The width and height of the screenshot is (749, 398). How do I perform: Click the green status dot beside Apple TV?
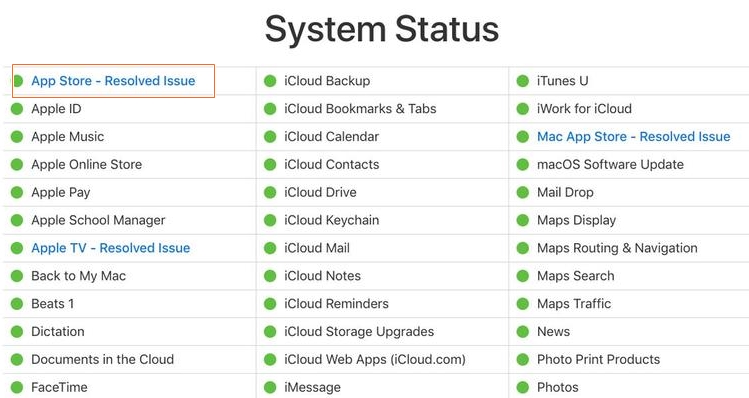click(17, 248)
